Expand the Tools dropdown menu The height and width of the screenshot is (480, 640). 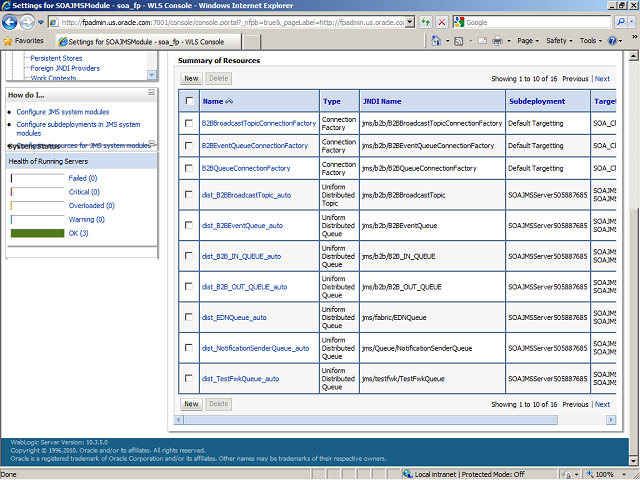(592, 41)
